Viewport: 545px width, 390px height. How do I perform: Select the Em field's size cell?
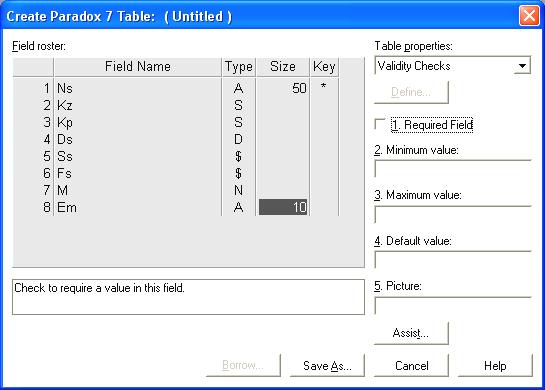(x=283, y=207)
